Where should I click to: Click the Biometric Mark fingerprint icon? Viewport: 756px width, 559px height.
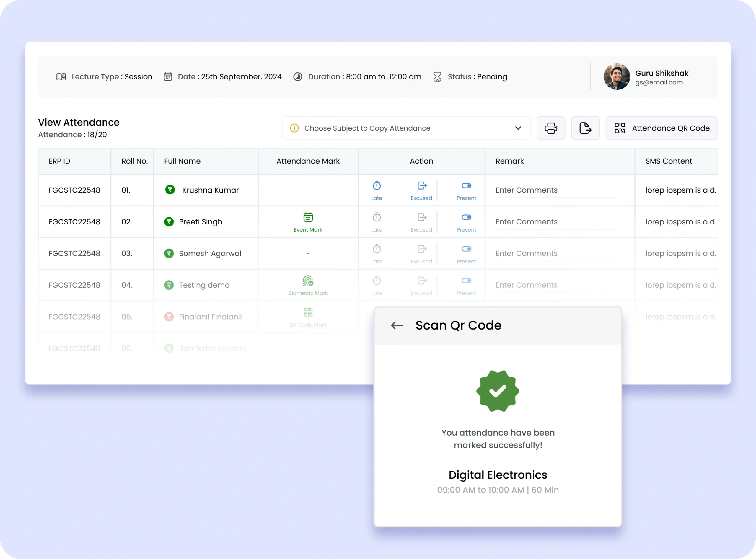308,281
